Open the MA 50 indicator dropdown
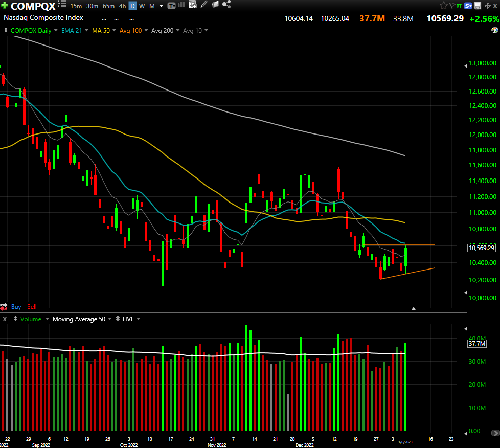The height and width of the screenshot is (448, 500). pos(114,30)
